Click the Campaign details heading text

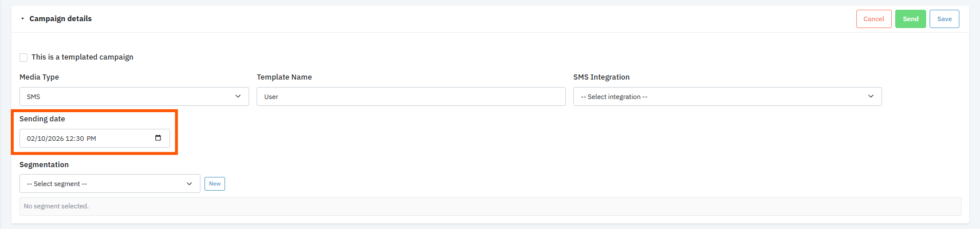[60, 19]
